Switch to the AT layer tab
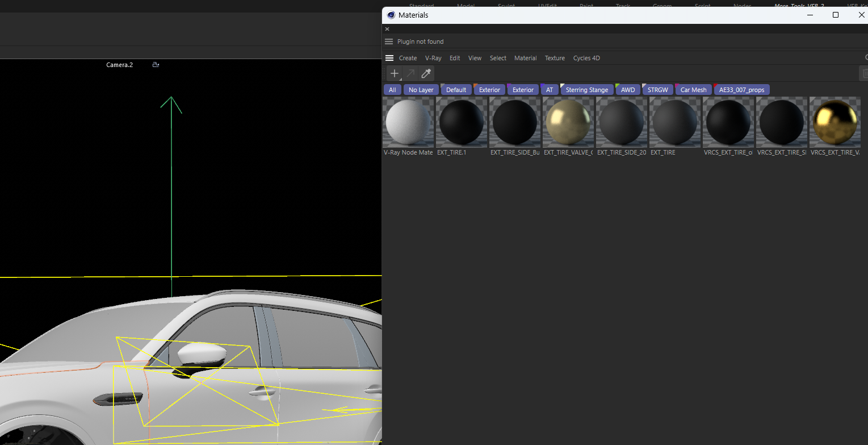Screen dimensions: 868x445 point(550,90)
